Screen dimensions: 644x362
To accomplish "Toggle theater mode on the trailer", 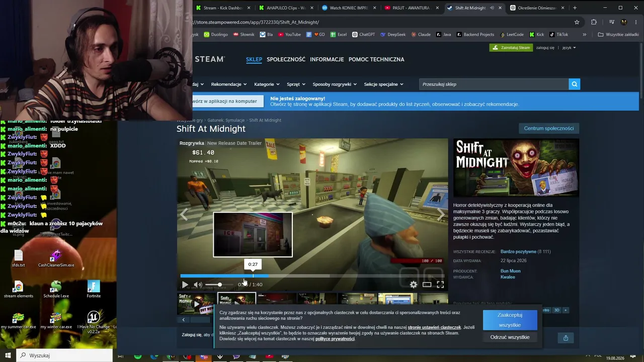I will (x=427, y=285).
